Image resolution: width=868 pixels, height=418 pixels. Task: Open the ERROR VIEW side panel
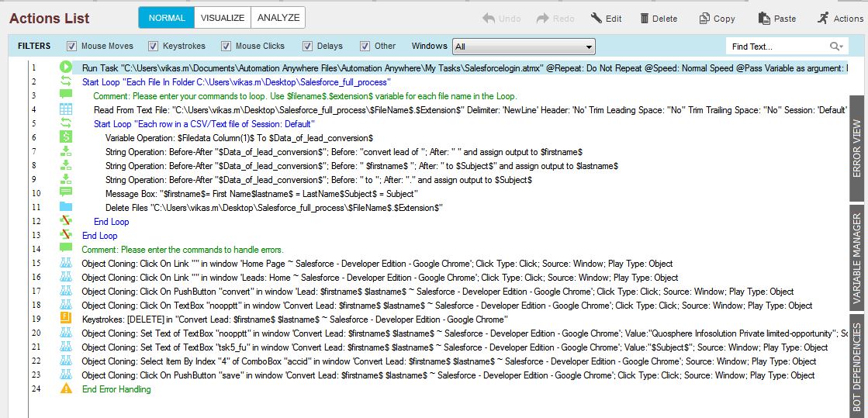click(857, 149)
